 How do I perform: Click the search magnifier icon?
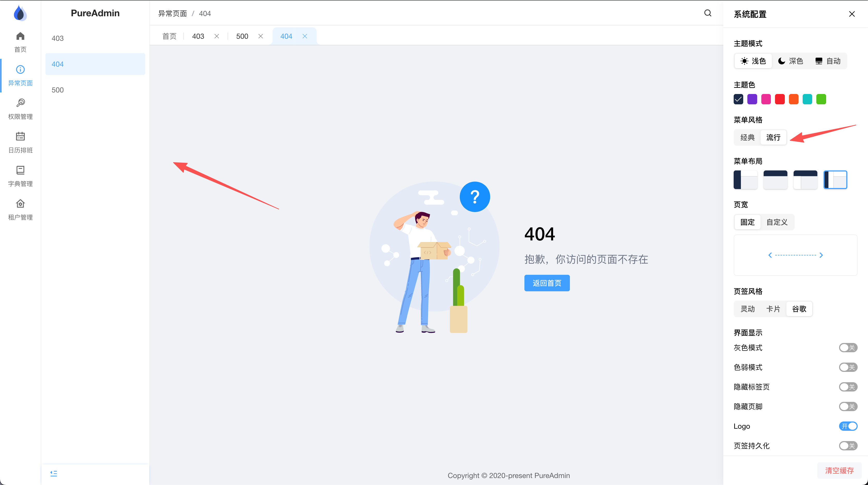pos(708,13)
